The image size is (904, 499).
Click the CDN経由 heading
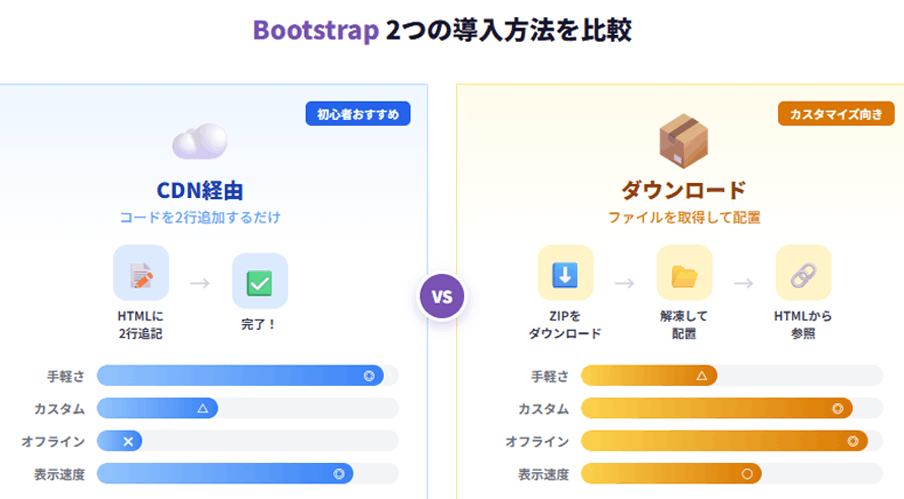point(200,189)
